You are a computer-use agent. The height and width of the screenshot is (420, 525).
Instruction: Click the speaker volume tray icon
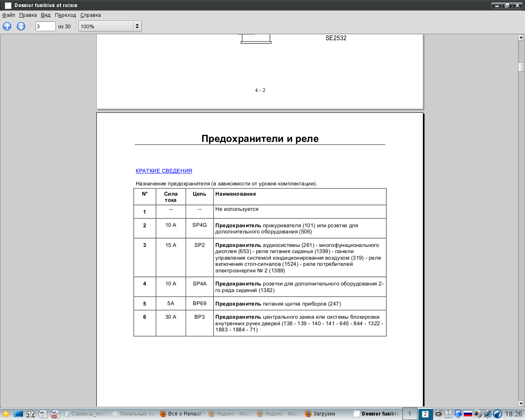pos(438,413)
